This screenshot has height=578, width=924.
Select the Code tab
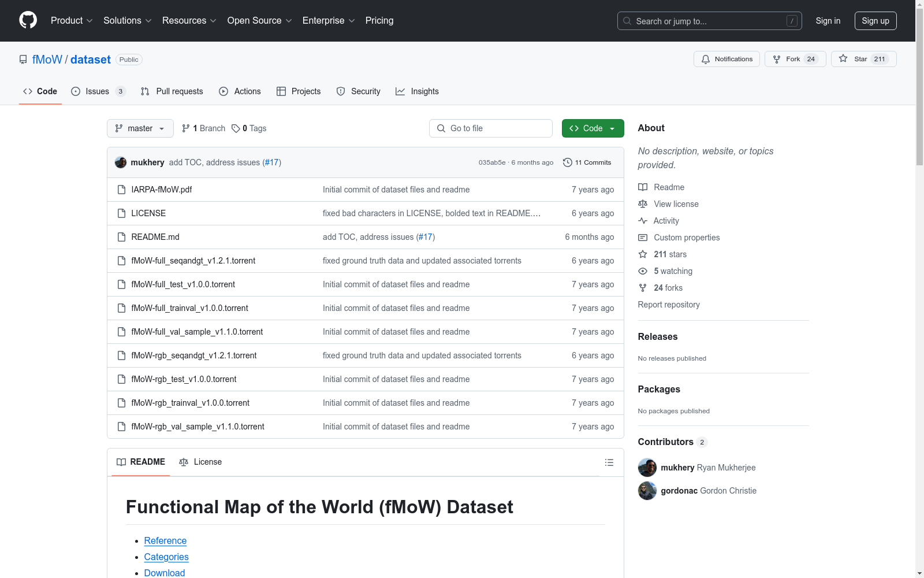(40, 91)
